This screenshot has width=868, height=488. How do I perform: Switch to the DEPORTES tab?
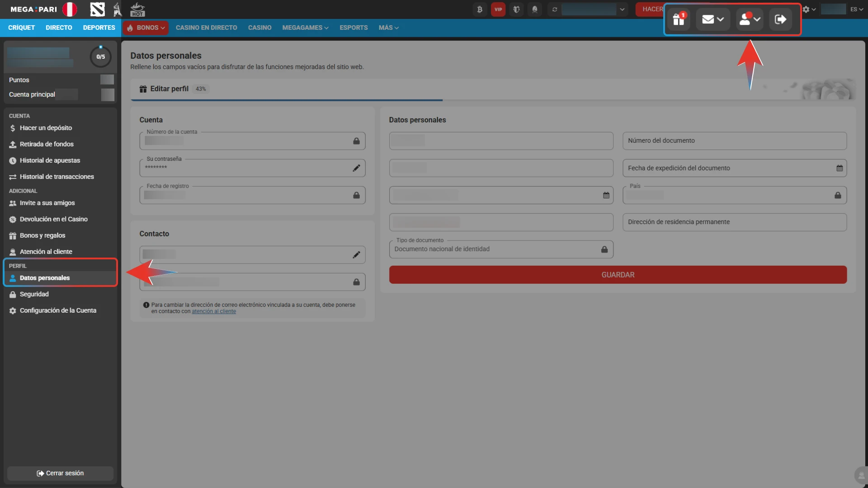(x=99, y=28)
